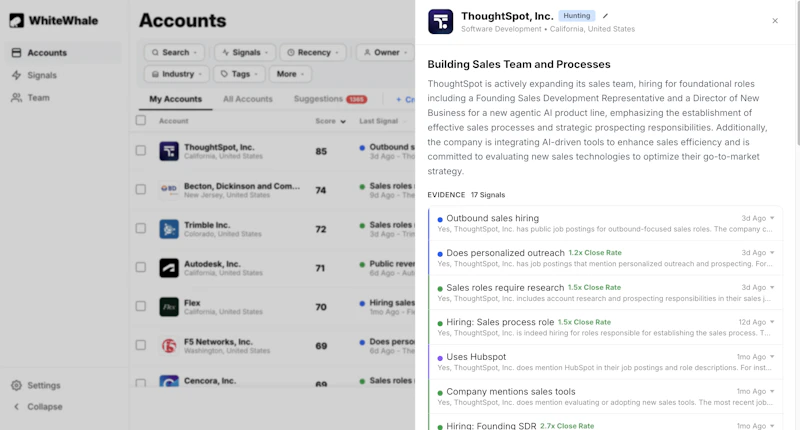This screenshot has width=800, height=430.
Task: Check the Autodesk, Inc. row checkbox
Action: 141,267
